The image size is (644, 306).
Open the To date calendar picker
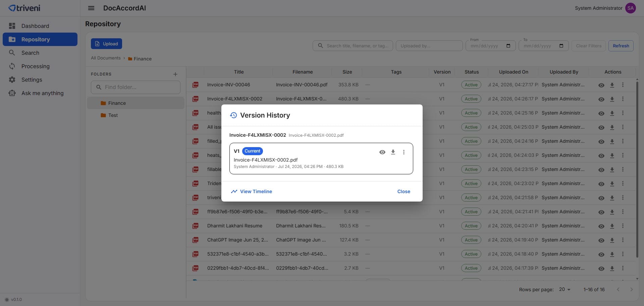[x=561, y=46]
